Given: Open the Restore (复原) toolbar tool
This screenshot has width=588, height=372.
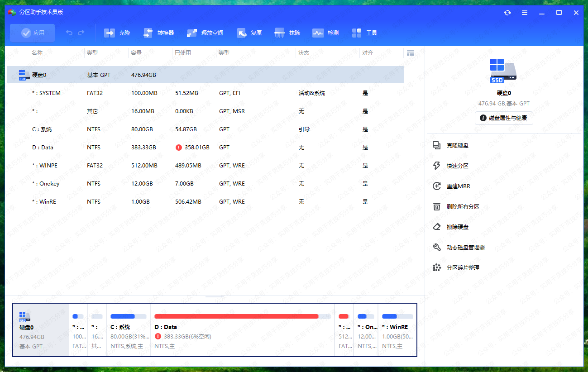Looking at the screenshot, I should tap(242, 33).
